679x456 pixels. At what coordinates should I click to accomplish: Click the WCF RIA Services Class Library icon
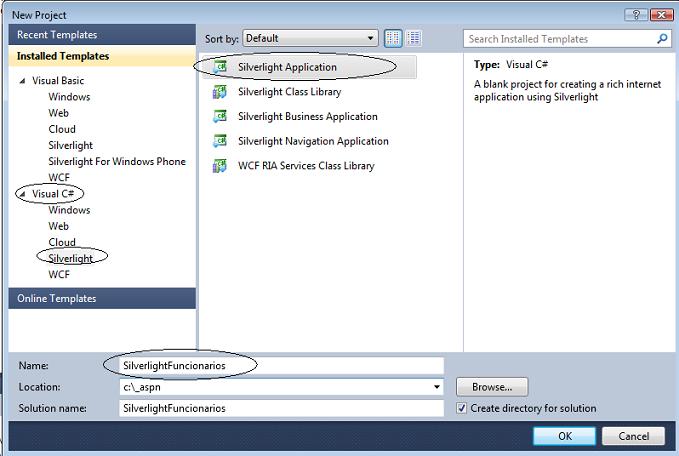pyautogui.click(x=219, y=166)
